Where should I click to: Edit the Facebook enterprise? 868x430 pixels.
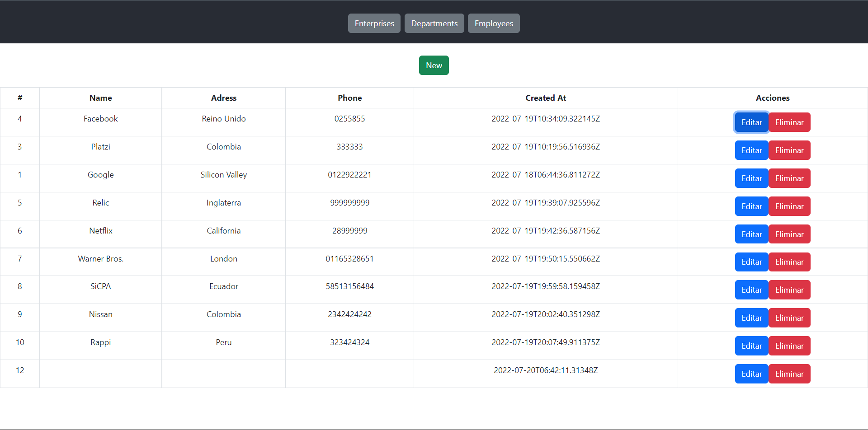751,122
